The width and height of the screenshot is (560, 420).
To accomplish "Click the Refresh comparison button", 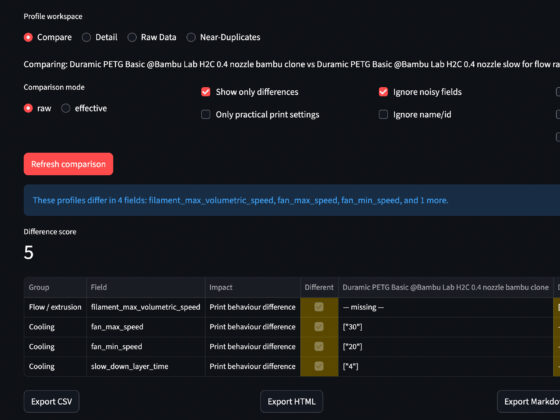I will point(68,164).
